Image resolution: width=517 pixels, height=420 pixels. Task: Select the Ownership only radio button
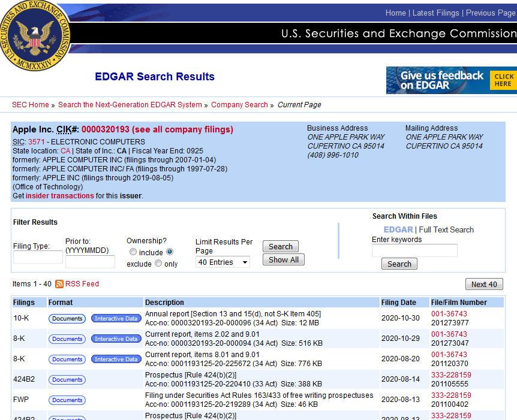click(158, 263)
